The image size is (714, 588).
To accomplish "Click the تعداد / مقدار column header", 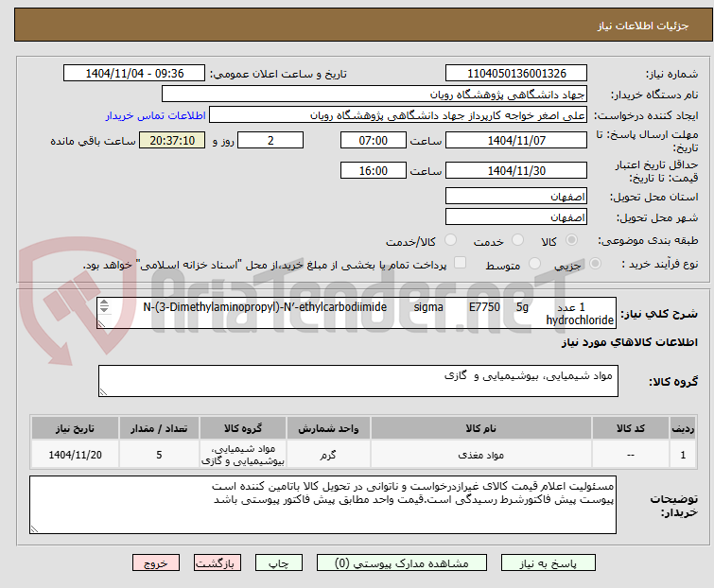I will click(159, 428).
